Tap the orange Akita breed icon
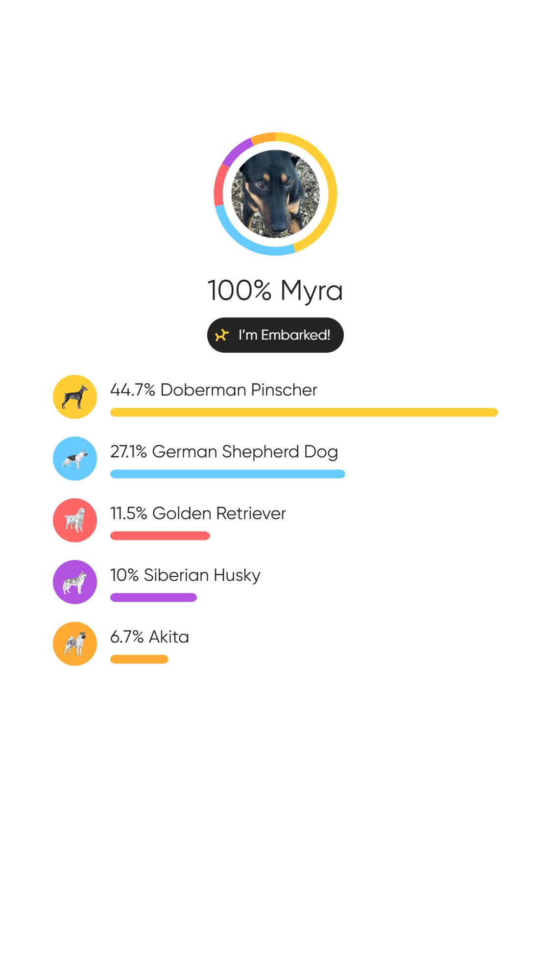Viewport: 551px width, 980px height. (x=74, y=644)
